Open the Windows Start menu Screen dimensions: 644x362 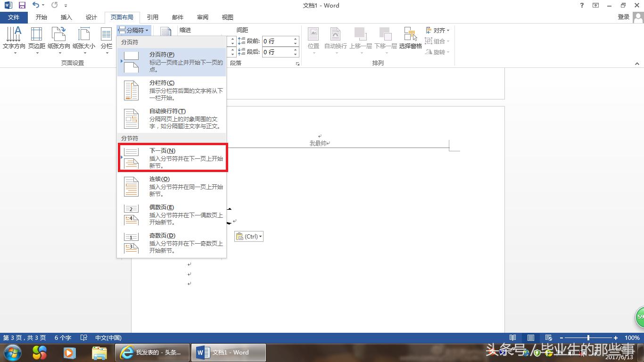click(x=12, y=352)
